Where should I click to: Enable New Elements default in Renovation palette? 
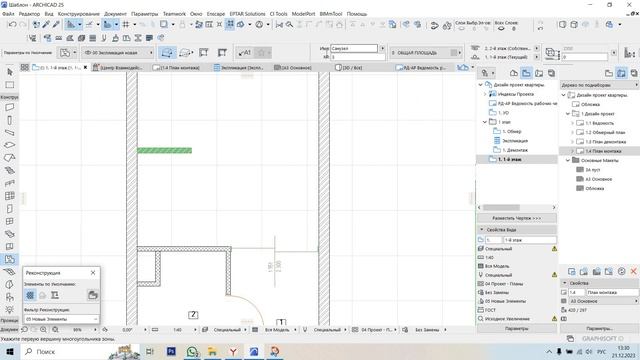pyautogui.click(x=55, y=295)
